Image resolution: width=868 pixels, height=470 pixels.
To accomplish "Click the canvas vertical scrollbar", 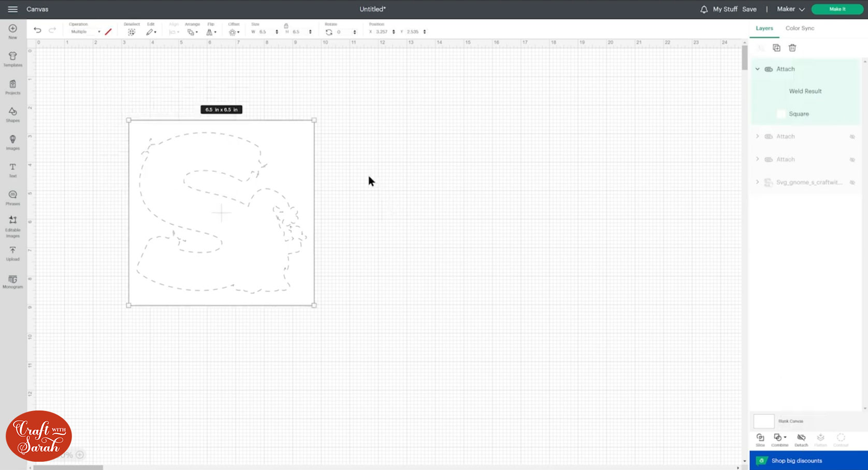I will (745, 57).
